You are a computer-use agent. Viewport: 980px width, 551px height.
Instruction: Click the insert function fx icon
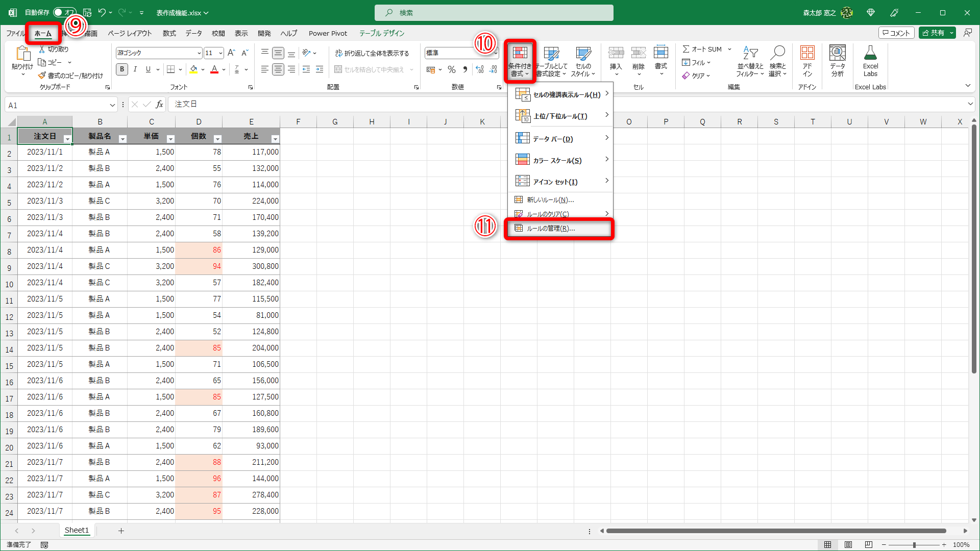(x=160, y=105)
